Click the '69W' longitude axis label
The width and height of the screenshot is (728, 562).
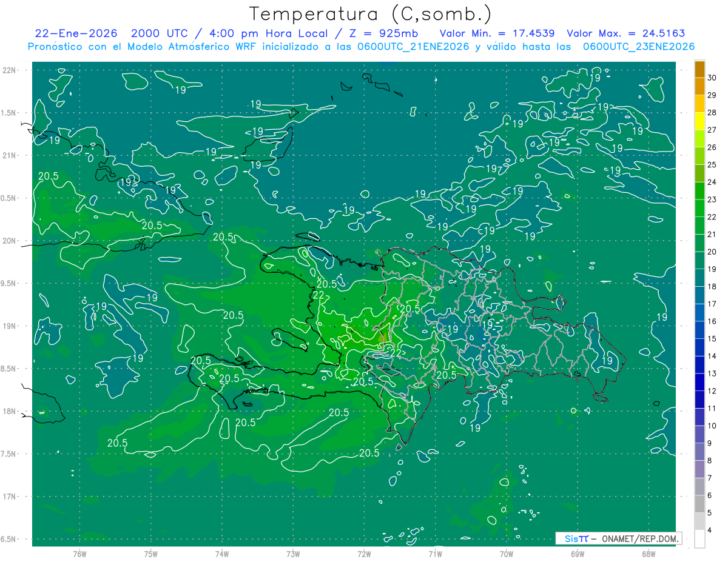click(x=578, y=554)
